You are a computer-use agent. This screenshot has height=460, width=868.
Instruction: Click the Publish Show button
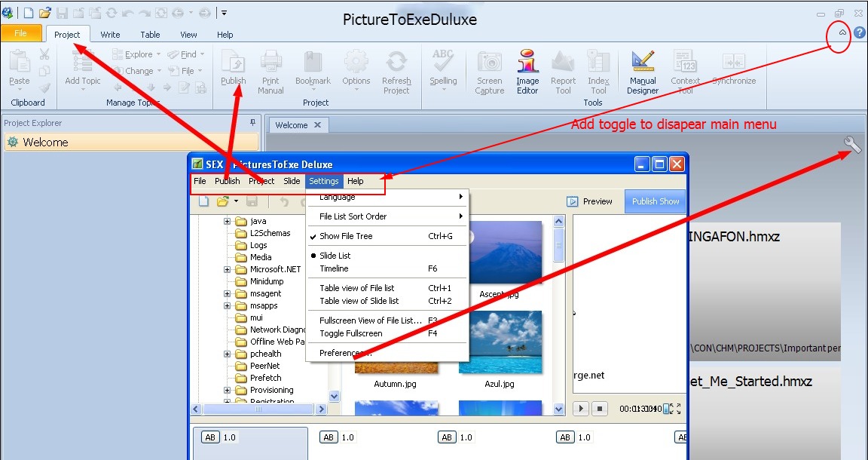tap(656, 201)
